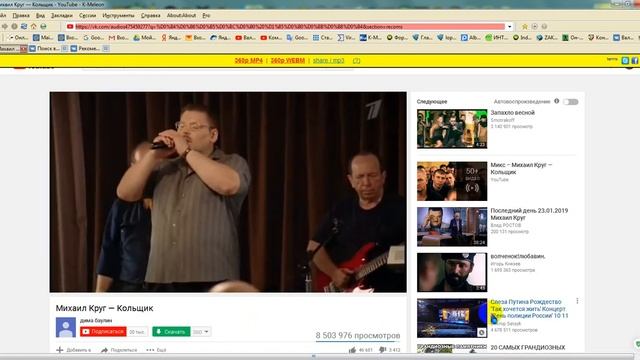Download the video as 360p MP4
Image resolution: width=640 pixels, height=360 pixels.
tap(249, 60)
